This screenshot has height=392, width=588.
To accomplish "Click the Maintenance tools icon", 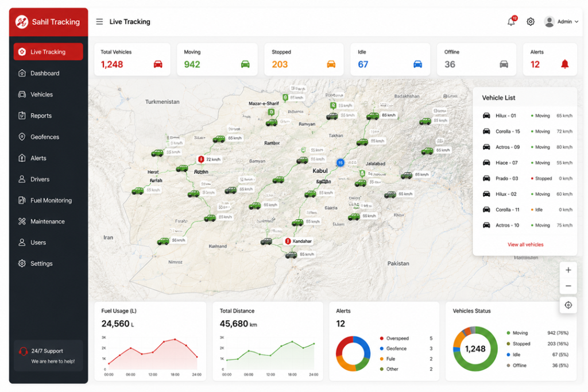I will coord(22,221).
